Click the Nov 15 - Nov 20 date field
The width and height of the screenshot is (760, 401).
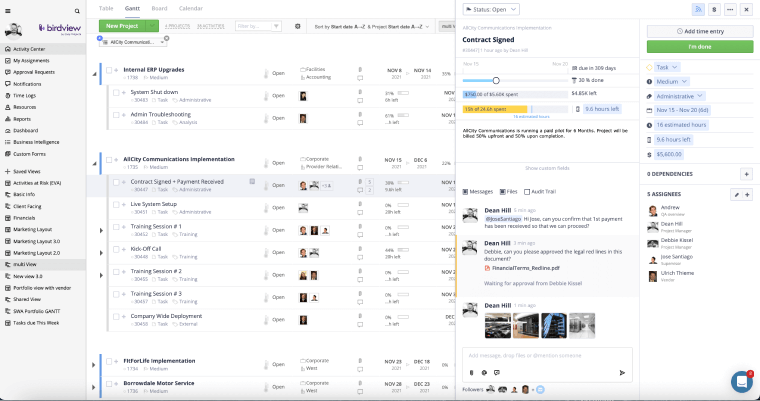tap(682, 110)
